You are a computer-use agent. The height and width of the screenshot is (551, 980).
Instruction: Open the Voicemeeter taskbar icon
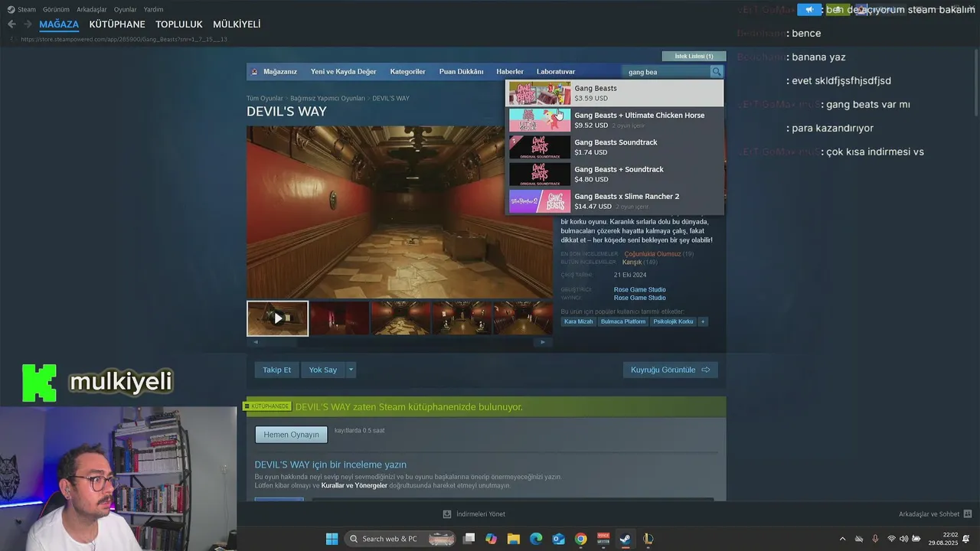[603, 539]
